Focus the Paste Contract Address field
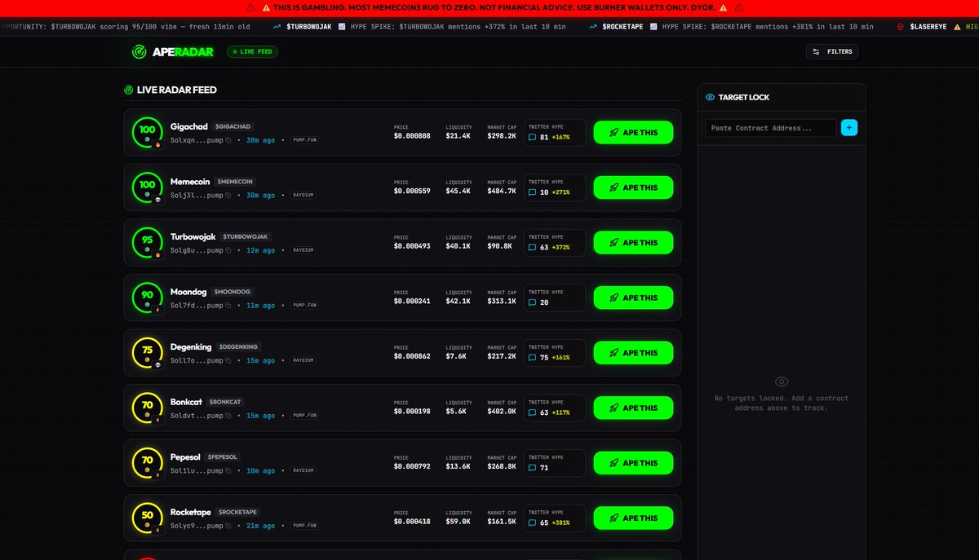The height and width of the screenshot is (560, 979). [x=771, y=128]
